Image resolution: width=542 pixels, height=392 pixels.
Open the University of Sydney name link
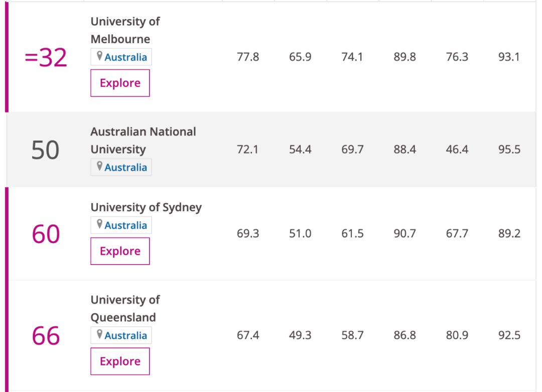146,207
